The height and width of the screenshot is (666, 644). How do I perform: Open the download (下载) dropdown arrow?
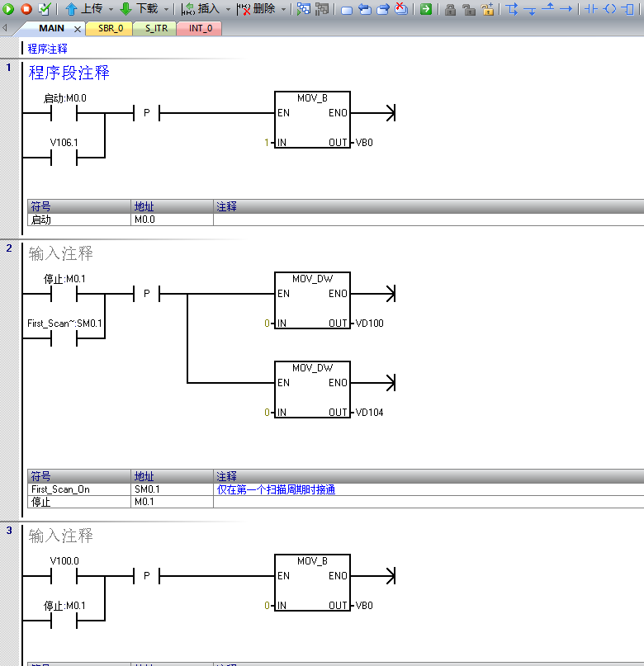pyautogui.click(x=166, y=9)
